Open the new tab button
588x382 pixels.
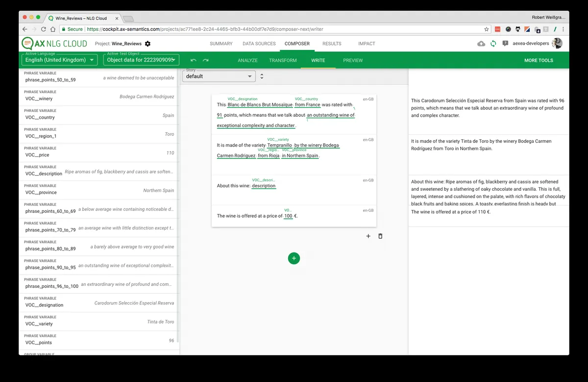[128, 19]
